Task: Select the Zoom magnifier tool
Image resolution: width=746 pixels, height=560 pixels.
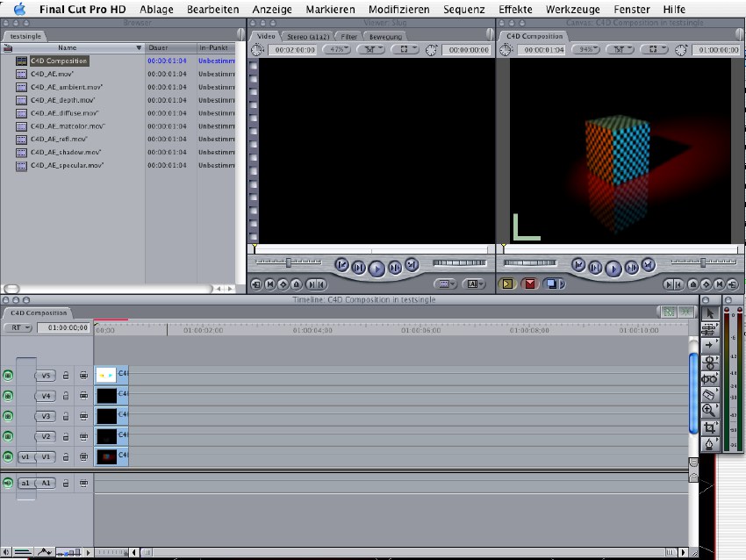Action: click(710, 410)
